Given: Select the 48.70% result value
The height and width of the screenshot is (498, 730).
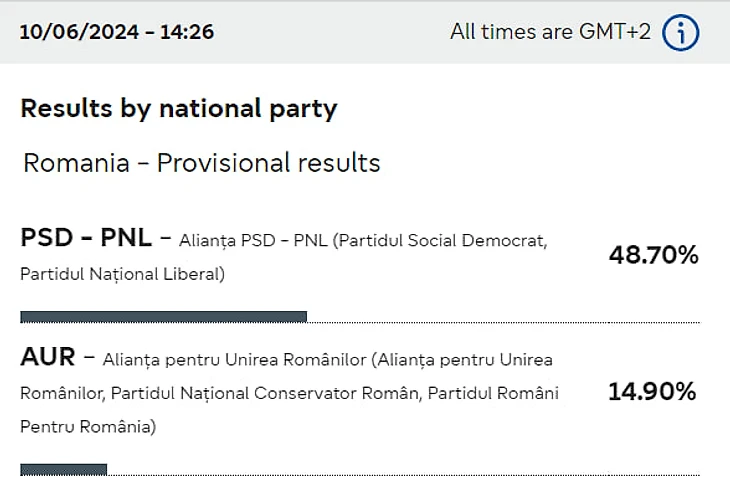Looking at the screenshot, I should 653,255.
